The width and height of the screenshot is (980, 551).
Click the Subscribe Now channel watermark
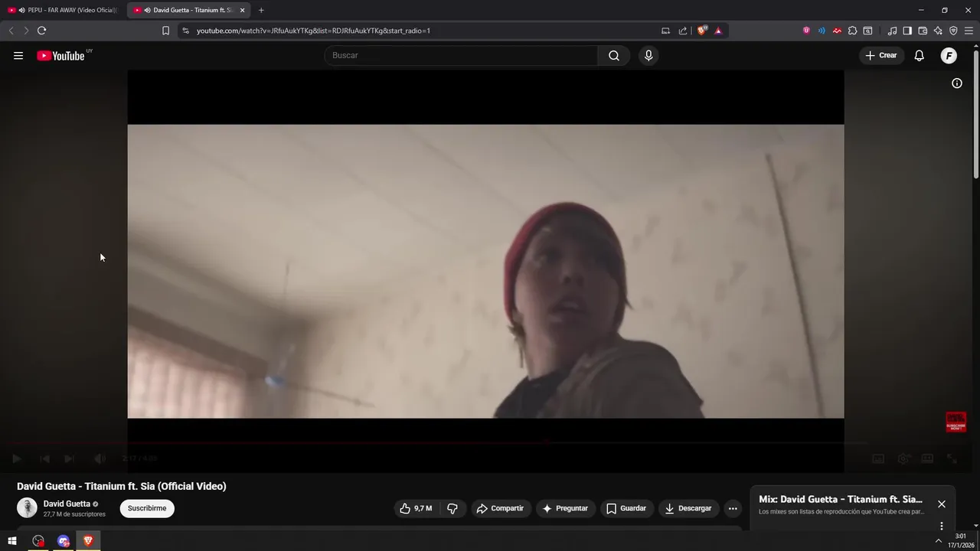point(955,422)
